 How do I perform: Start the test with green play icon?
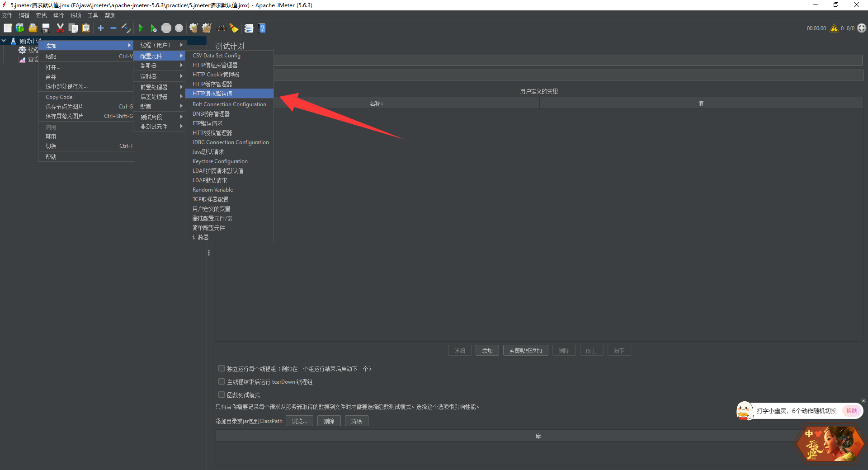click(x=141, y=28)
